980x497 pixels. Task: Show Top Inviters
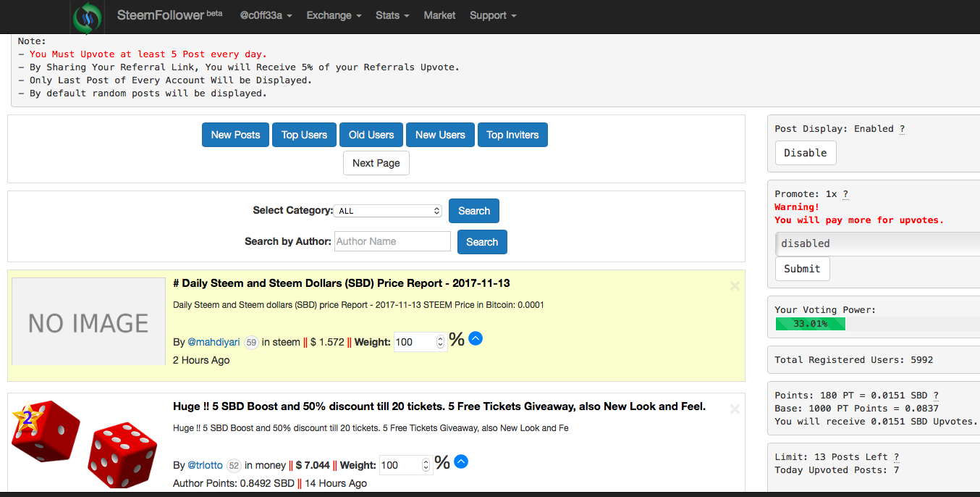tap(512, 135)
